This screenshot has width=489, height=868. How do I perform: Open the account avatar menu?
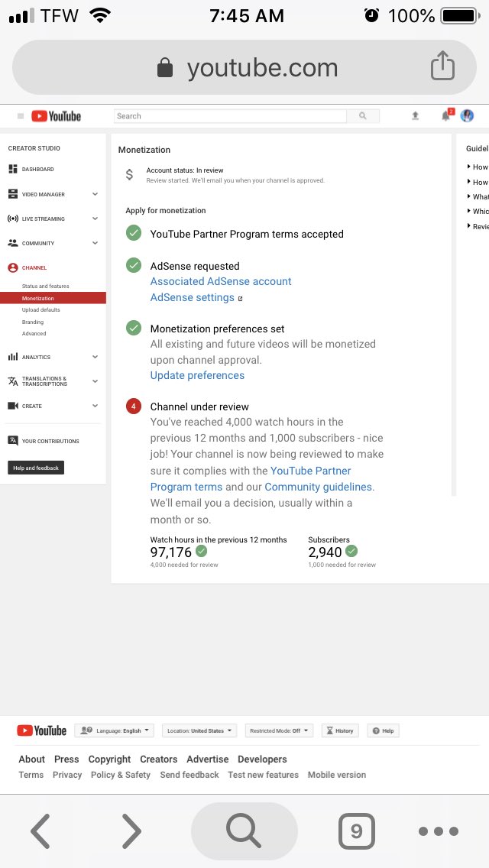[x=467, y=115]
